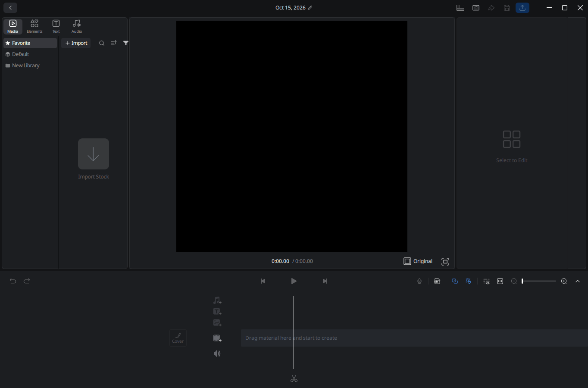Go back using the top-left arrow
588x388 pixels.
point(10,8)
